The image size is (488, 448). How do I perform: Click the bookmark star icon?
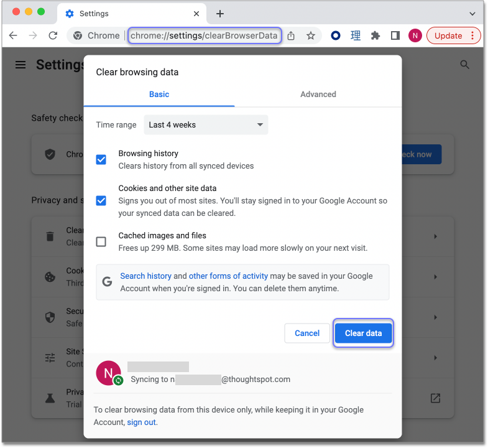(x=311, y=35)
